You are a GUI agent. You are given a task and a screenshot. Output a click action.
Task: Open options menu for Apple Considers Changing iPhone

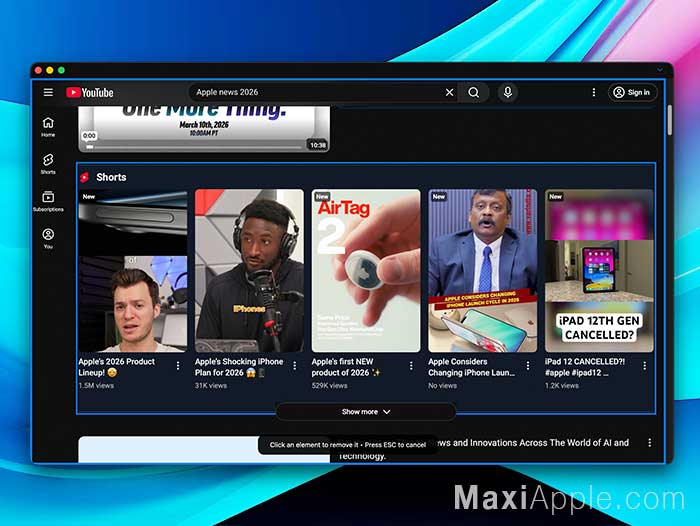(528, 366)
